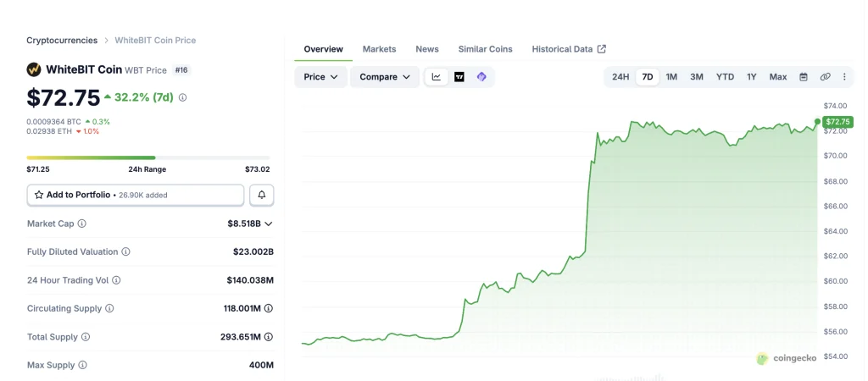Click the WhiteBIT Coin logo icon
The height and width of the screenshot is (381, 868).
point(34,69)
